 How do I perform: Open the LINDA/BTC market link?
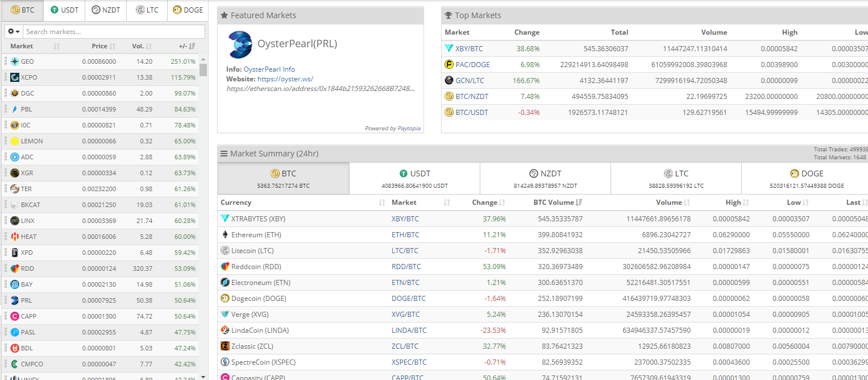[409, 331]
